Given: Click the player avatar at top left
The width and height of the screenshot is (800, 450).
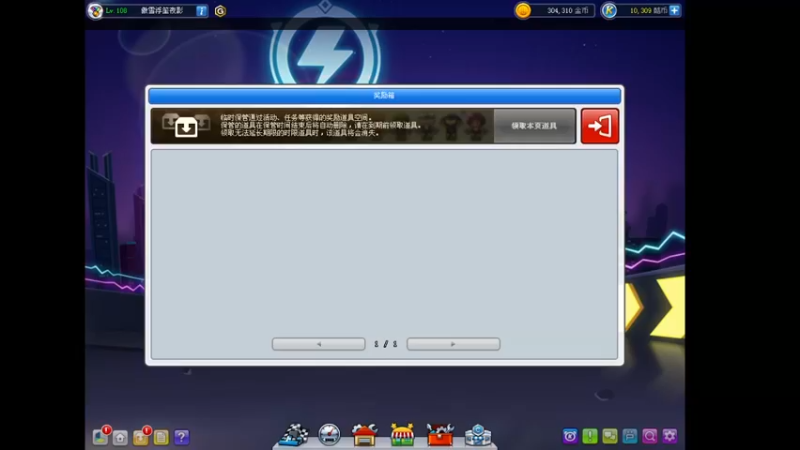Looking at the screenshot, I should [x=95, y=11].
